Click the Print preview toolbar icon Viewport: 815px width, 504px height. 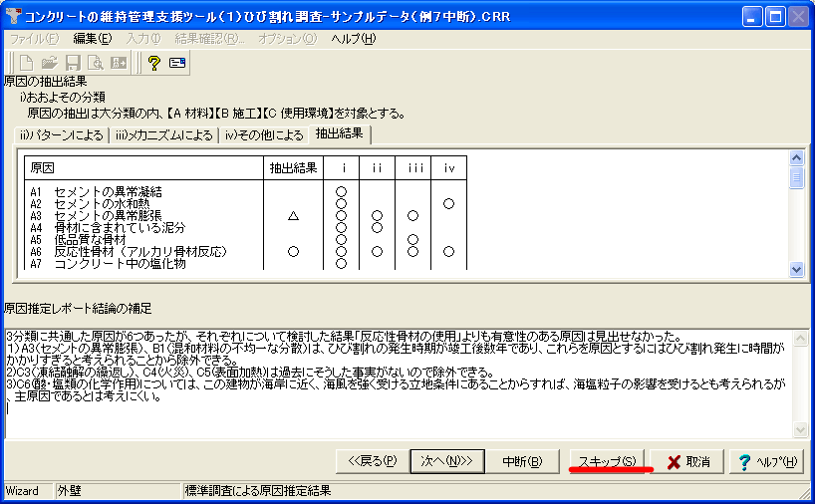[96, 63]
